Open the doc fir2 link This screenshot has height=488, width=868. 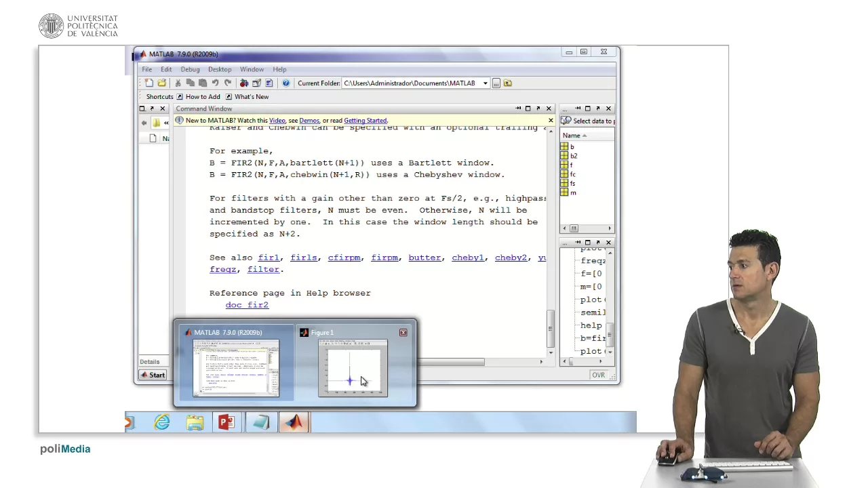pos(247,305)
